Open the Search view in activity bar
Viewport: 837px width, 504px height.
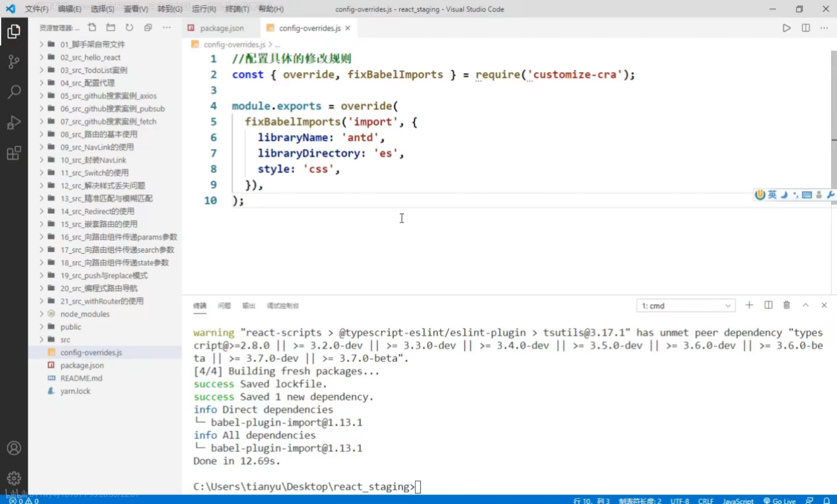point(13,92)
